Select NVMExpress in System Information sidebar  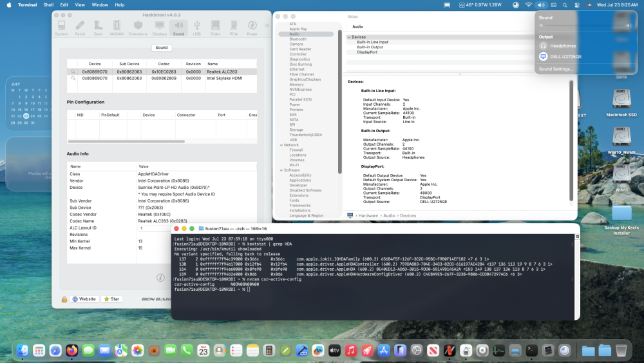click(x=300, y=89)
